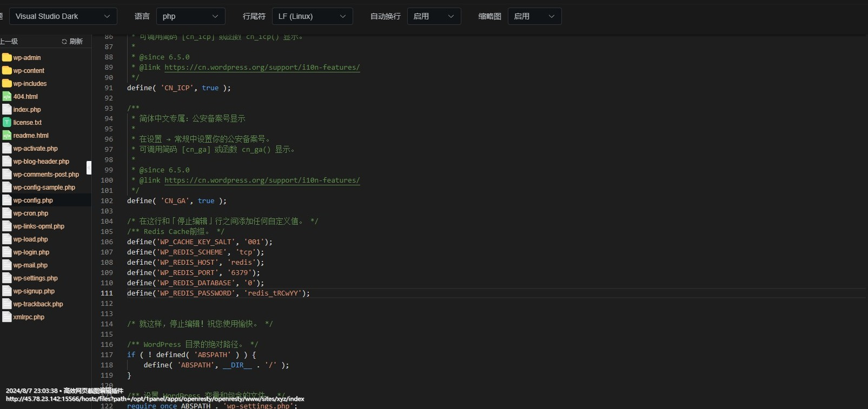Click the wp-signup.php file icon
The width and height of the screenshot is (868, 409).
pos(7,291)
